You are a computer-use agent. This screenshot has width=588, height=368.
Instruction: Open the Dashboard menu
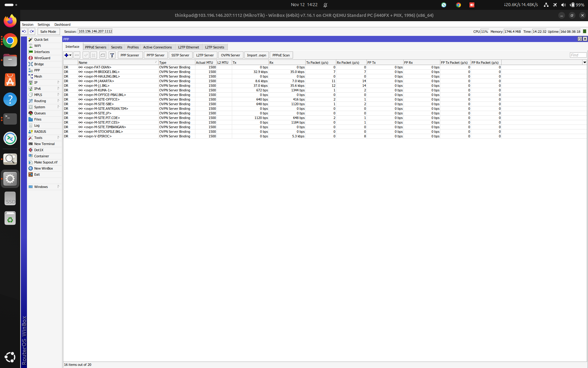click(62, 25)
